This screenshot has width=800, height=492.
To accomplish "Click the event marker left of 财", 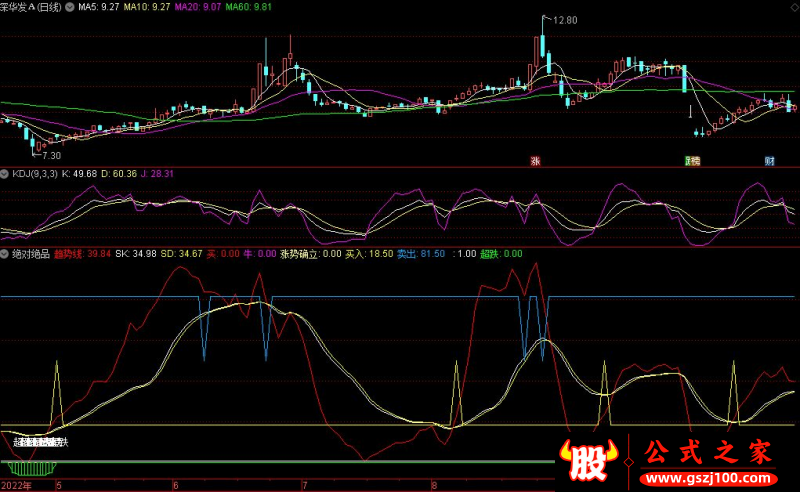I will point(692,160).
